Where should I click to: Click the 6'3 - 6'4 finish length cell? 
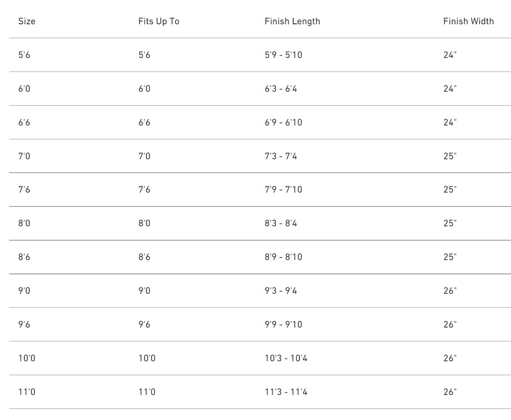[x=281, y=89]
